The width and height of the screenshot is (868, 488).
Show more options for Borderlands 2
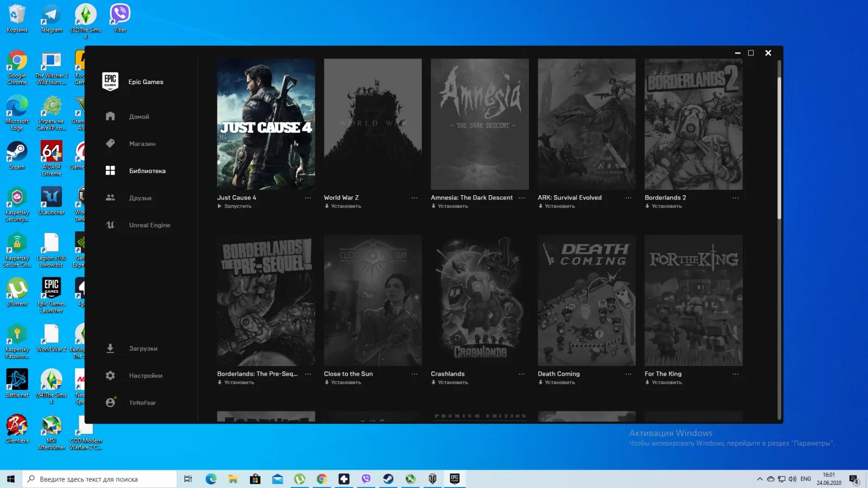click(x=735, y=198)
